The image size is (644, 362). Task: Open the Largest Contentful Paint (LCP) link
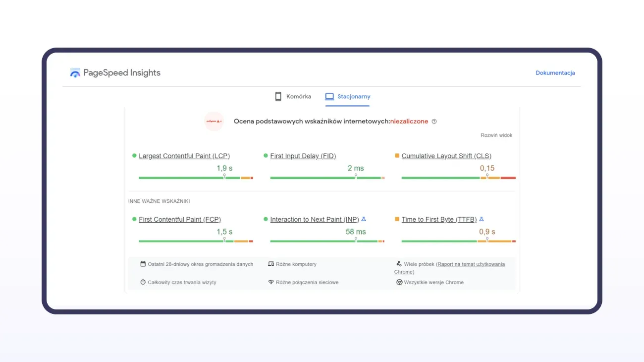pyautogui.click(x=184, y=156)
